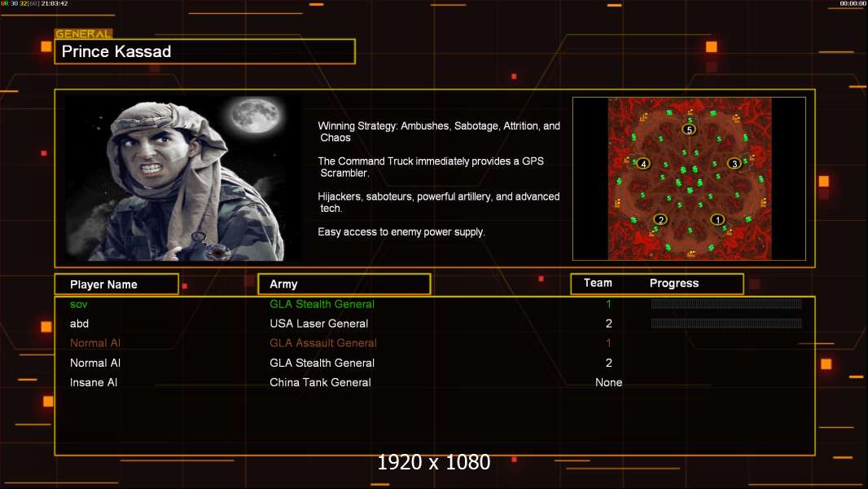Select start position 4 on the minimap
Screen dimensions: 868x489
[643, 163]
